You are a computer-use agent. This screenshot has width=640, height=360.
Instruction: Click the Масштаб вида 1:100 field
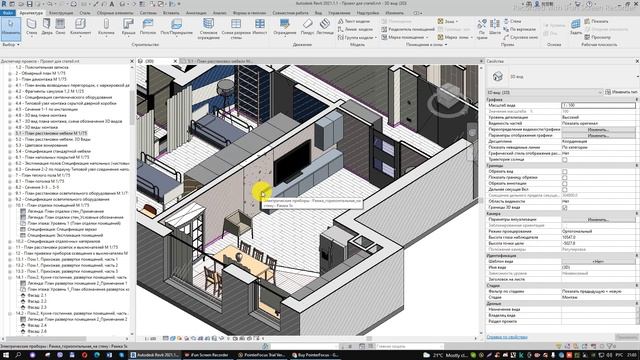pos(598,105)
